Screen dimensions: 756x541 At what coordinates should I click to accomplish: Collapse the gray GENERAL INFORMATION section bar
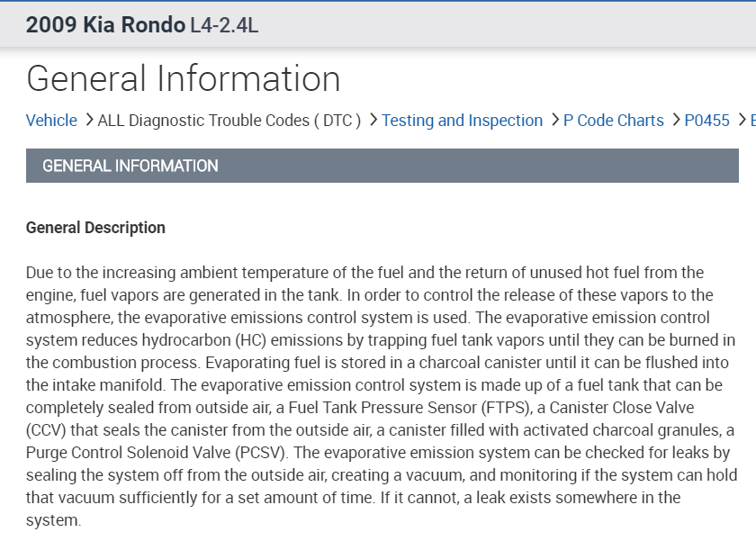tap(382, 166)
